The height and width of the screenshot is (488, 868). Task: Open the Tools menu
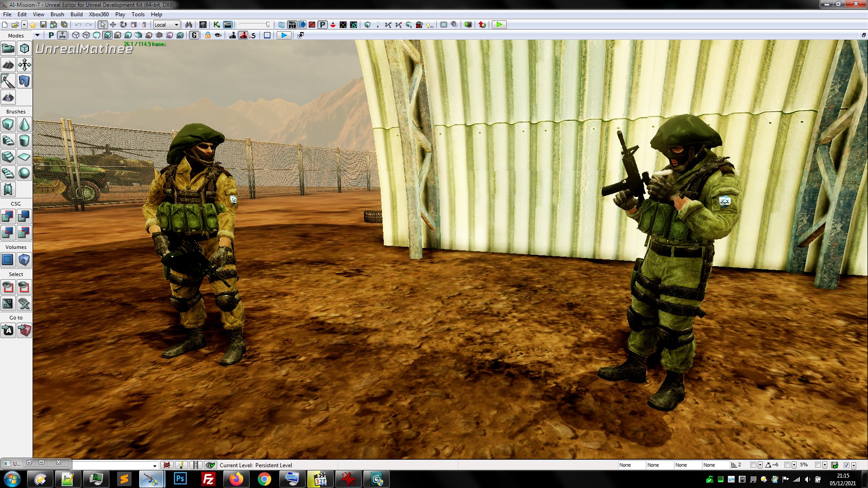(138, 14)
